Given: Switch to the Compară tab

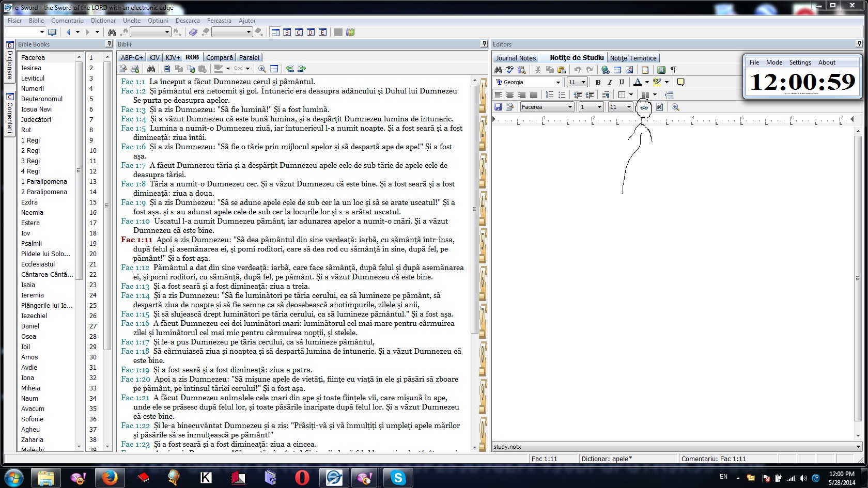Looking at the screenshot, I should point(220,57).
